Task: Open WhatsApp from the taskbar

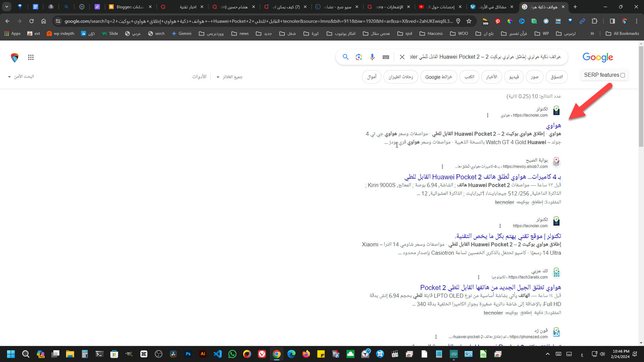Action: [x=232, y=354]
